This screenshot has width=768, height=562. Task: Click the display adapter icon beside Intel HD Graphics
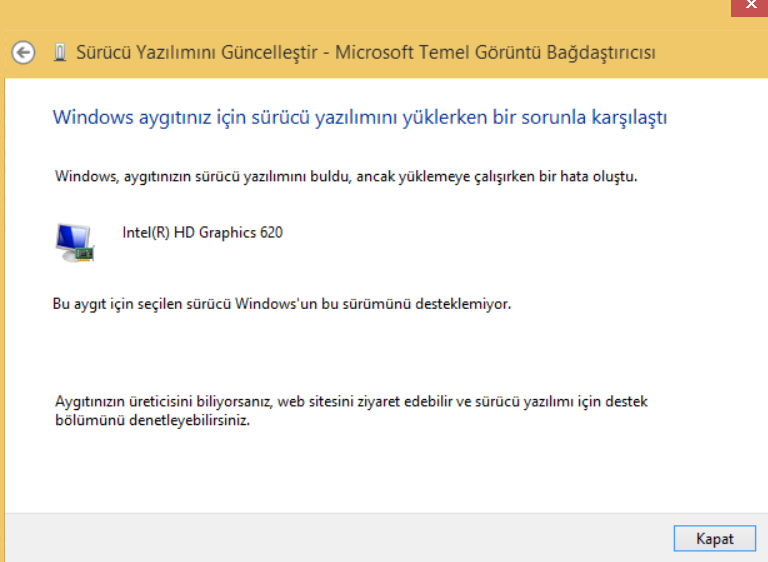point(74,241)
